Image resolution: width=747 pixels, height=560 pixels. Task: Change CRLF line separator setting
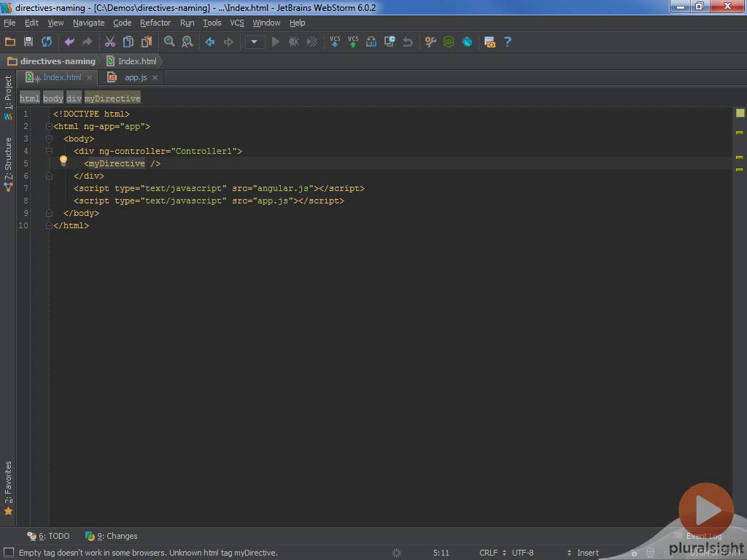(492, 553)
